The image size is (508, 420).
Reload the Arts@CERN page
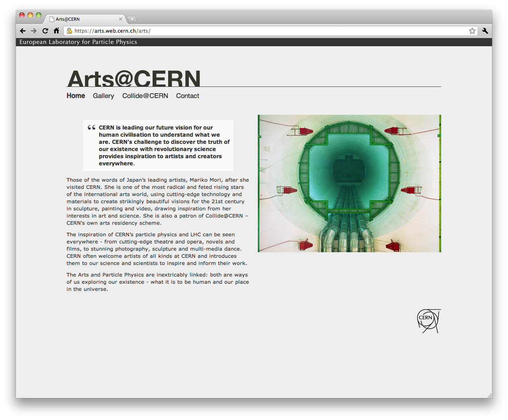[x=45, y=31]
